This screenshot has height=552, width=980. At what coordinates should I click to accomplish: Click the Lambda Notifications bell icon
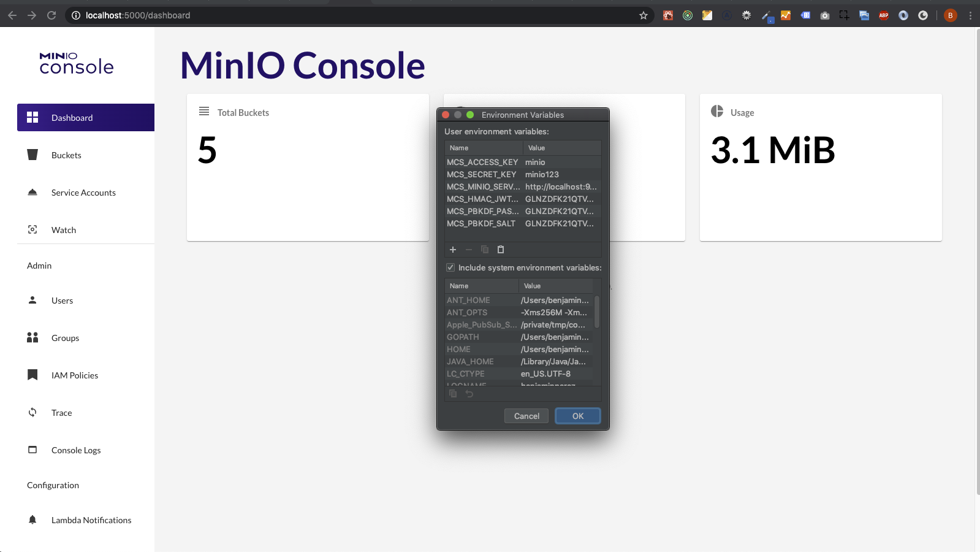coord(32,519)
